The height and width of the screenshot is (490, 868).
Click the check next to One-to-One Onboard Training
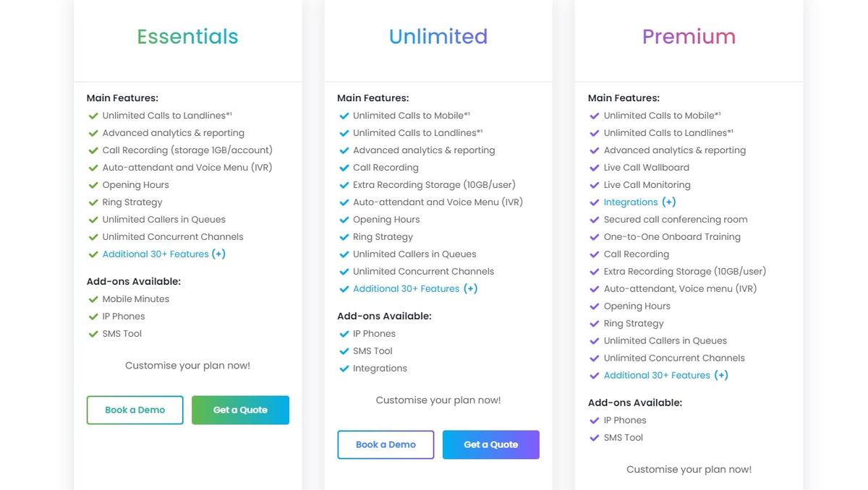(595, 236)
